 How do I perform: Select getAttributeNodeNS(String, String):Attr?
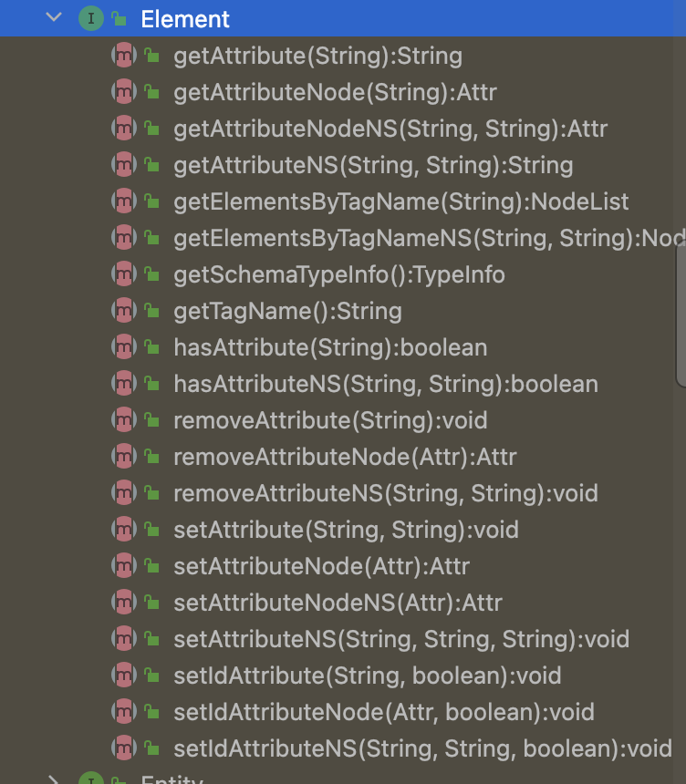(390, 129)
